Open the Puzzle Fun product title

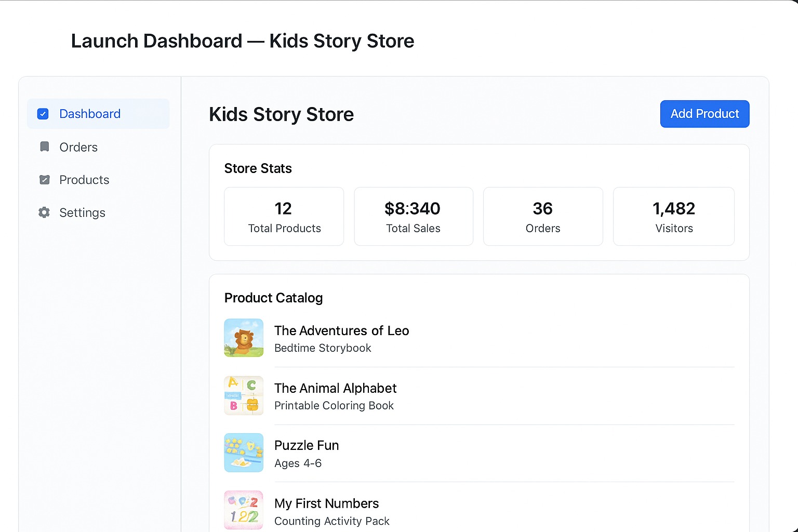pyautogui.click(x=307, y=445)
